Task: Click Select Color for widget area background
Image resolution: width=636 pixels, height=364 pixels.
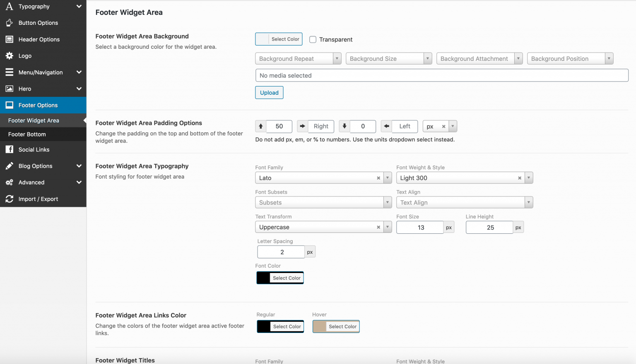Action: [279, 39]
